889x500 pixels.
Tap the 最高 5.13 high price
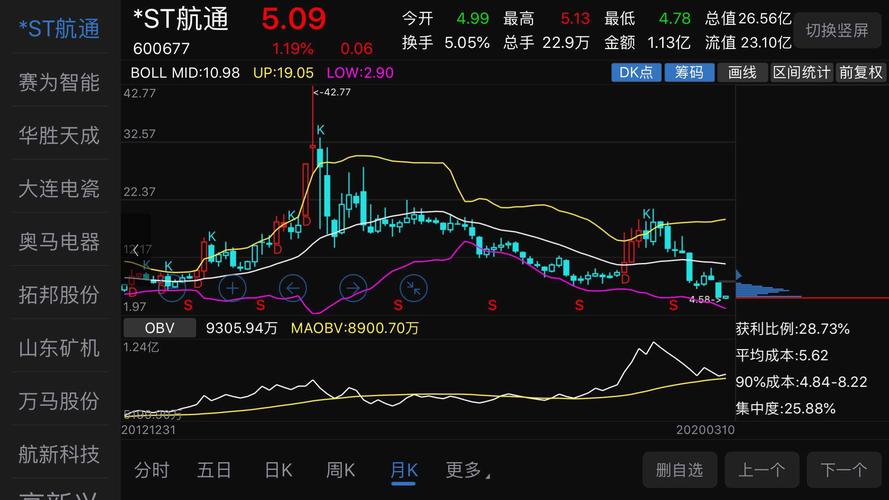tap(547, 19)
